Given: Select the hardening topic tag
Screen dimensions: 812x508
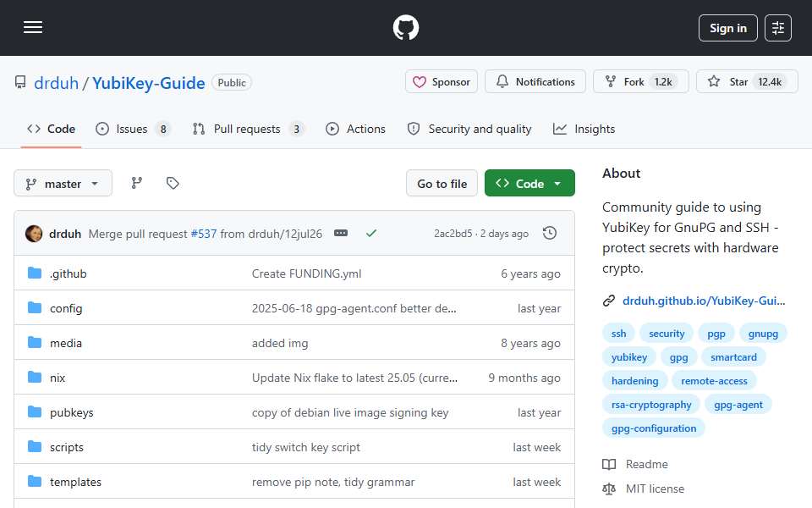Looking at the screenshot, I should pos(635,381).
